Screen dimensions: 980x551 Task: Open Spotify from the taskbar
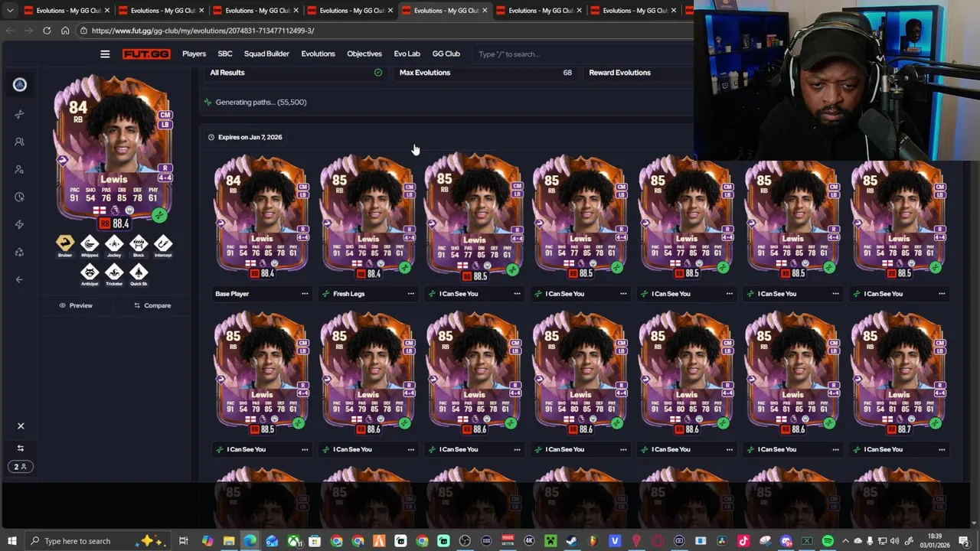point(828,541)
